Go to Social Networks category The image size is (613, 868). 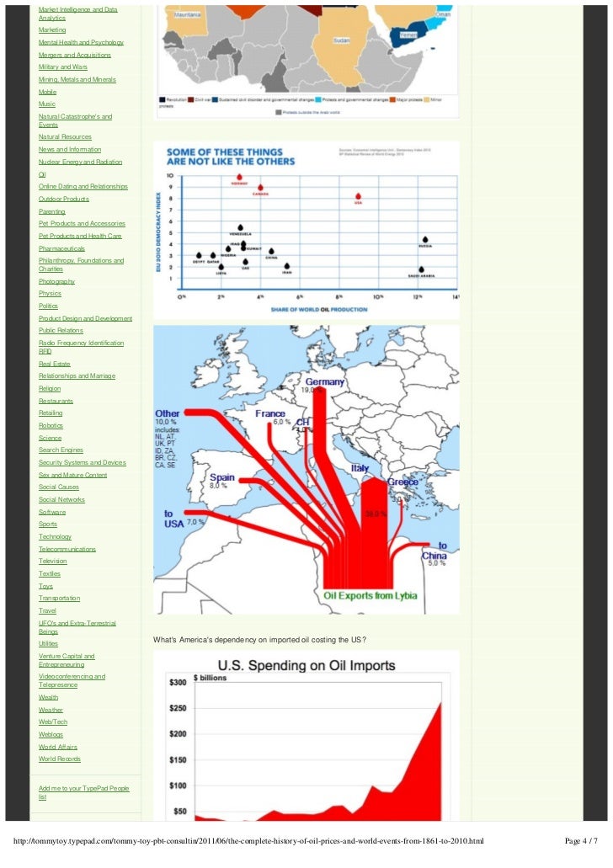(61, 500)
